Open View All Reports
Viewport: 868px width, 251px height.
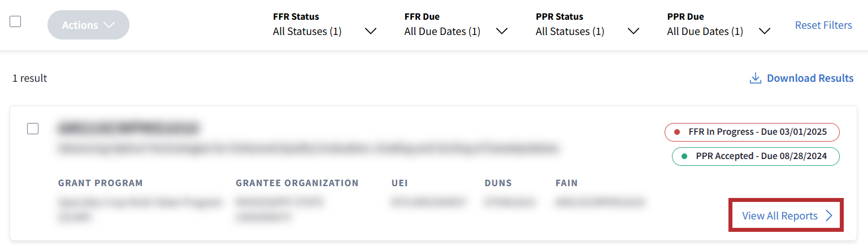click(x=780, y=215)
